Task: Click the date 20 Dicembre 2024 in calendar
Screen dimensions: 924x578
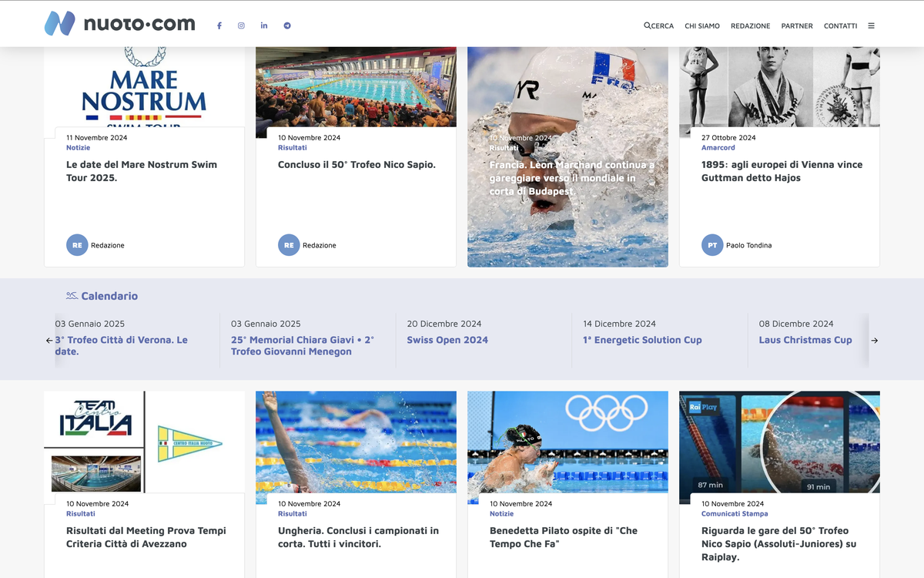Action: (444, 324)
